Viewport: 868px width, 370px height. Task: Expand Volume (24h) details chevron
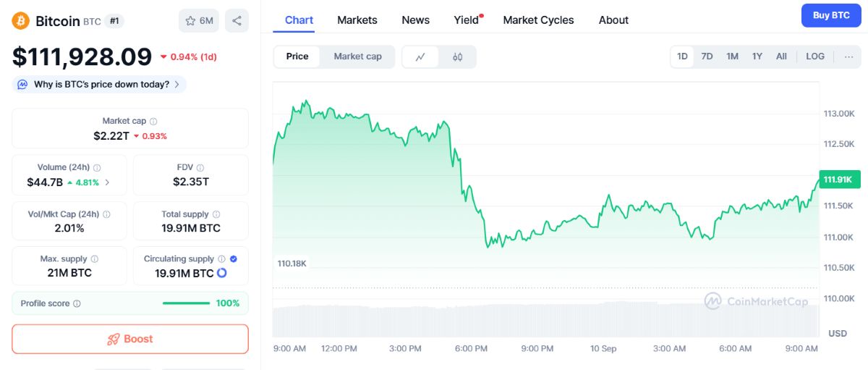pos(107,182)
